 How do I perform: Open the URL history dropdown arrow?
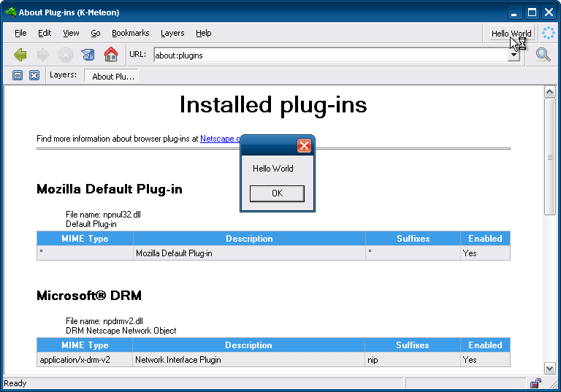pos(514,55)
